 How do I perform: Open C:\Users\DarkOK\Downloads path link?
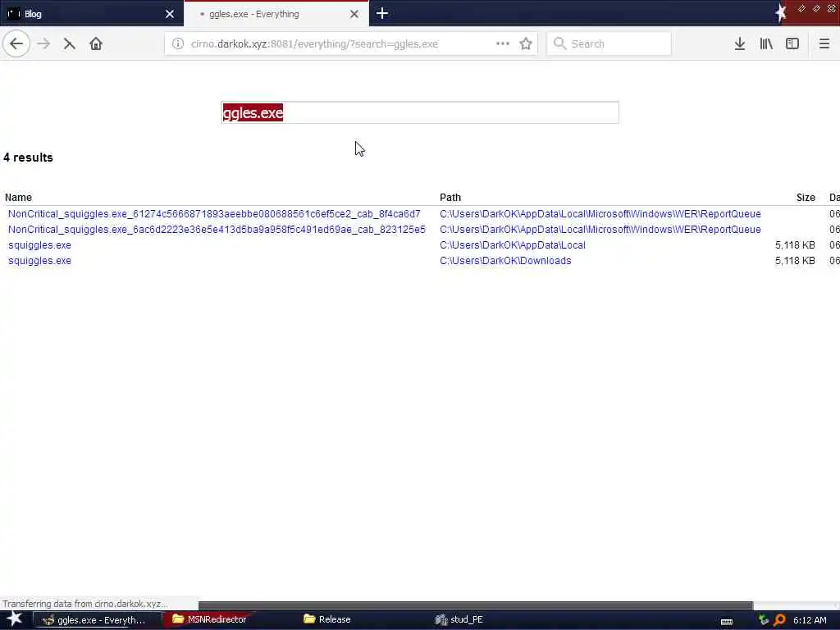point(505,260)
